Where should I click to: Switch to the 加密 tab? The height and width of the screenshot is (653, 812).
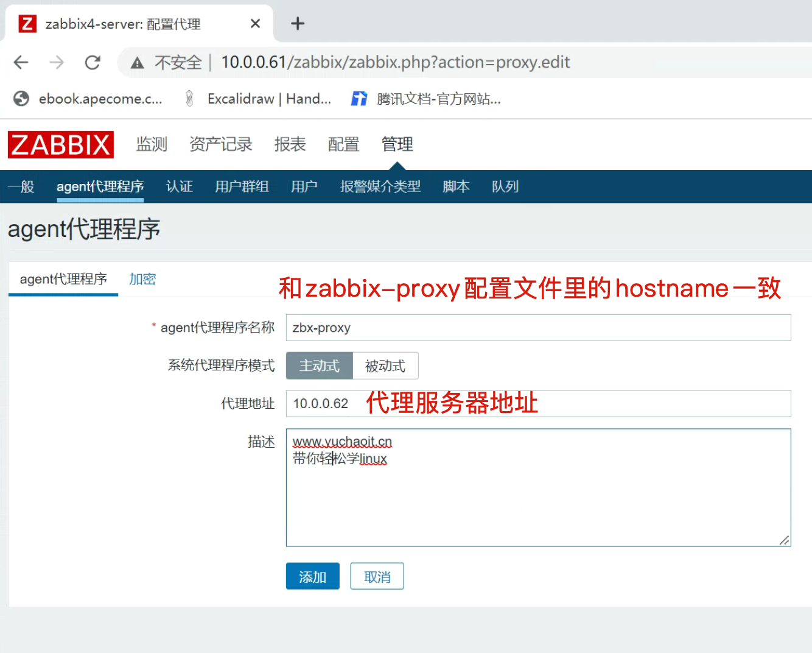tap(142, 279)
